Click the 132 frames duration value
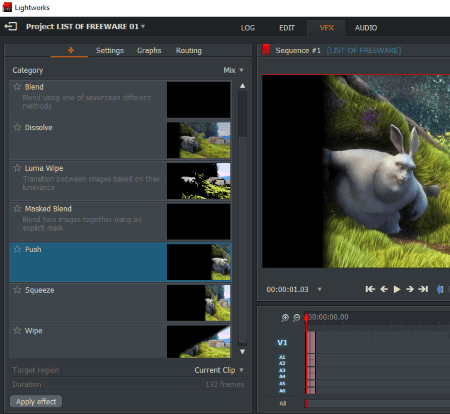450x414 pixels. click(225, 385)
